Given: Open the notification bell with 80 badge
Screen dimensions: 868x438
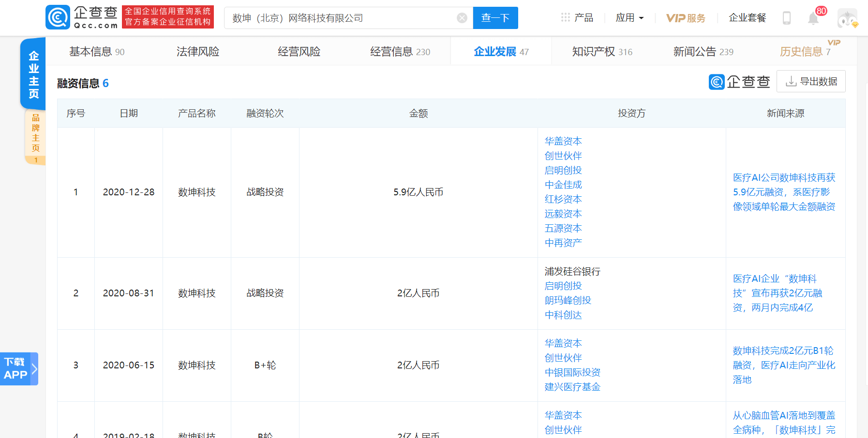Looking at the screenshot, I should 813,18.
